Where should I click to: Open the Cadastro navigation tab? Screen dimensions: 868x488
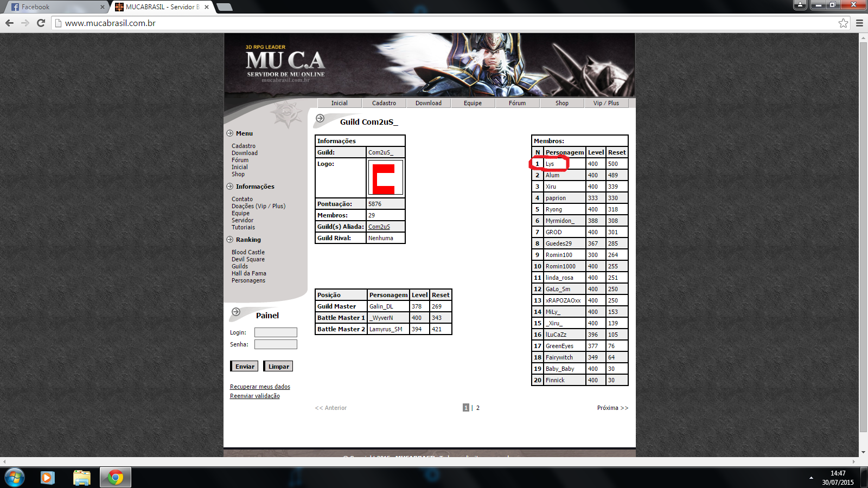coord(384,103)
